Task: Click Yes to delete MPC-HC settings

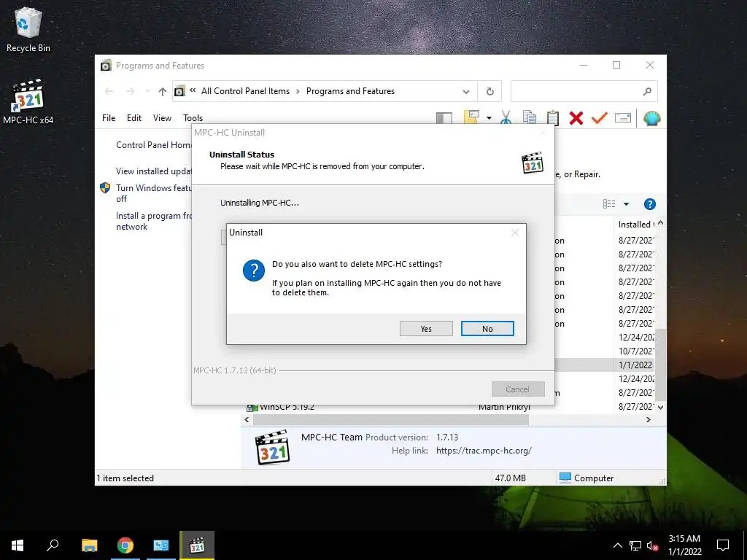Action: pyautogui.click(x=426, y=329)
